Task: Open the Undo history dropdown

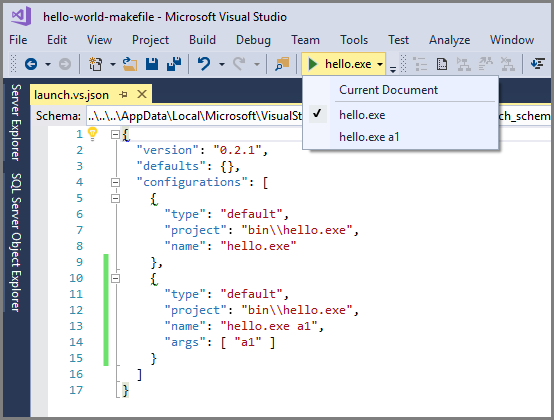Action: click(x=222, y=64)
